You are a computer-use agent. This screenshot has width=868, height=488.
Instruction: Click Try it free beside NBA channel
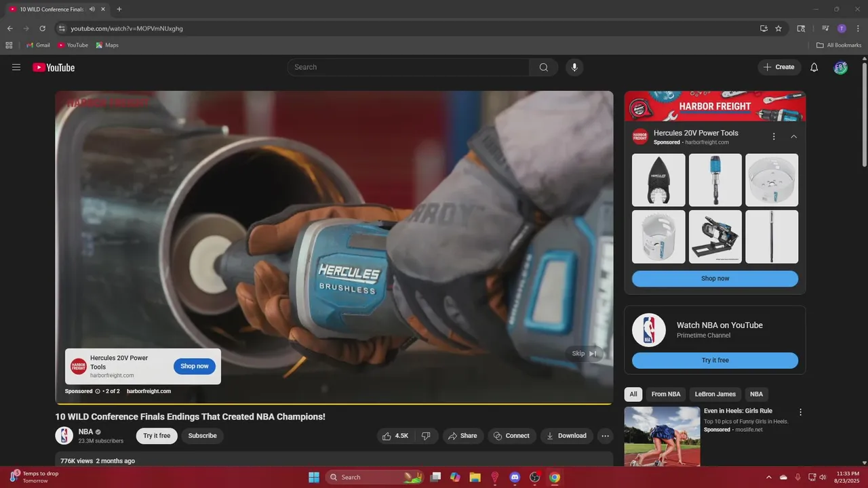(157, 436)
